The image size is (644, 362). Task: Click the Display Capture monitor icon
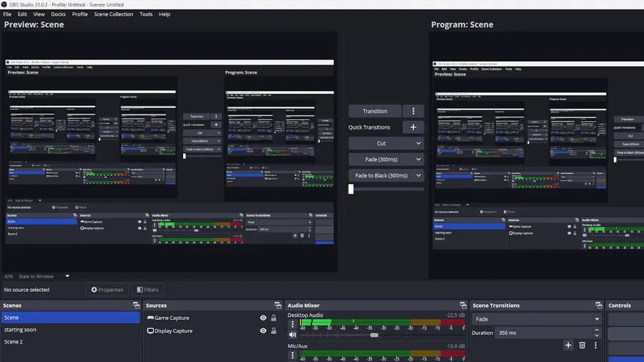[x=150, y=331]
